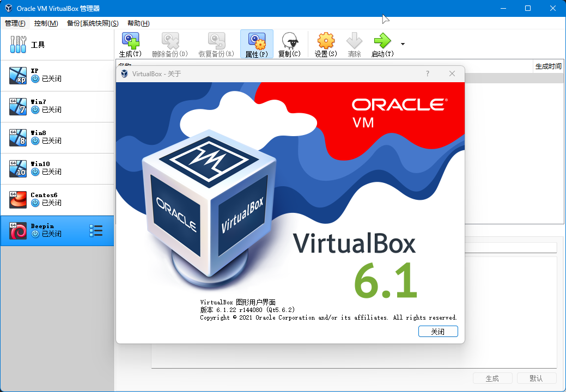Click the Deepin VM swirl icon
566x392 pixels.
(18, 231)
